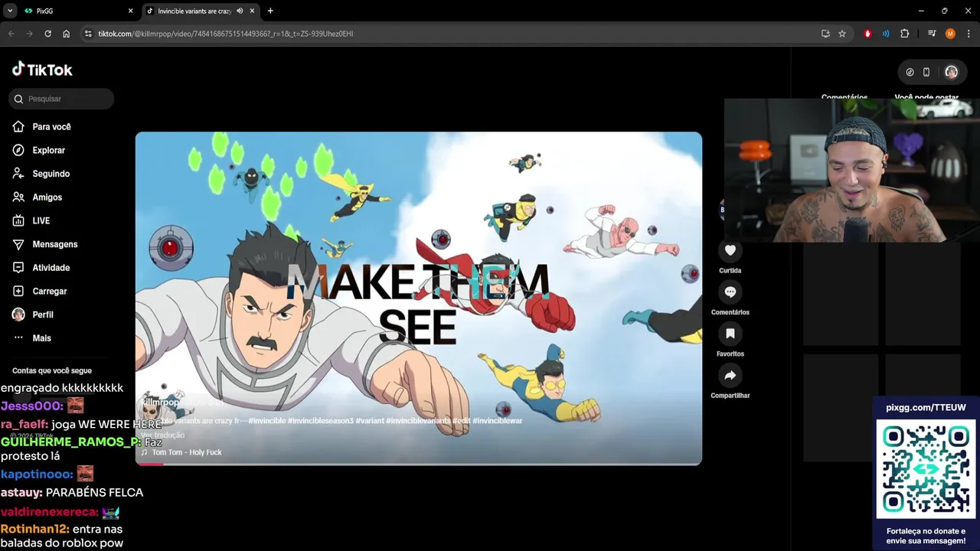Mute the TikTok tab audio icon
980x551 pixels.
coord(240,11)
